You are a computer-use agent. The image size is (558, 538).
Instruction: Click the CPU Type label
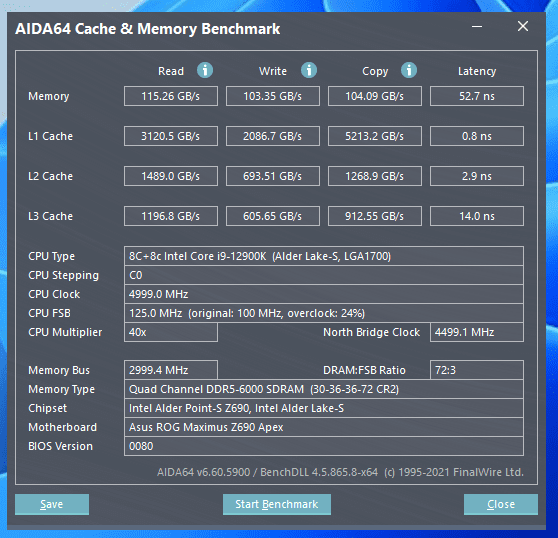[52, 257]
